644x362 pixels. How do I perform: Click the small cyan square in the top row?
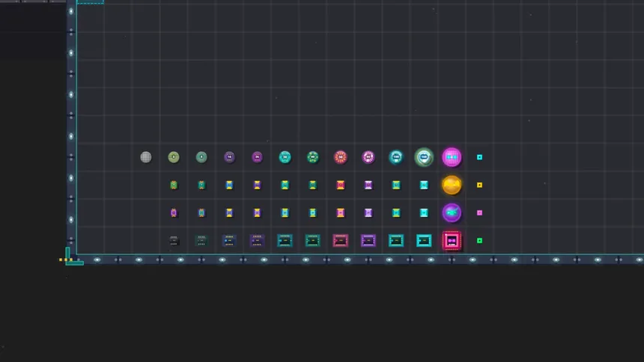coord(479,157)
